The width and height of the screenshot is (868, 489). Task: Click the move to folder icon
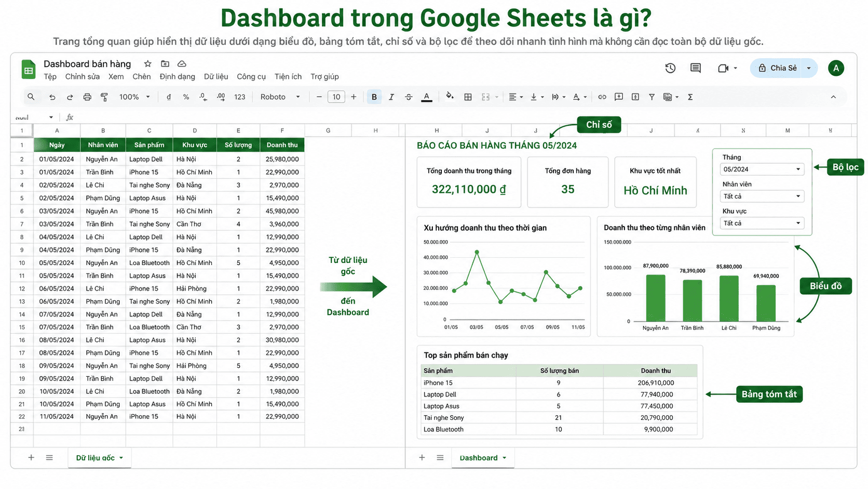click(165, 63)
